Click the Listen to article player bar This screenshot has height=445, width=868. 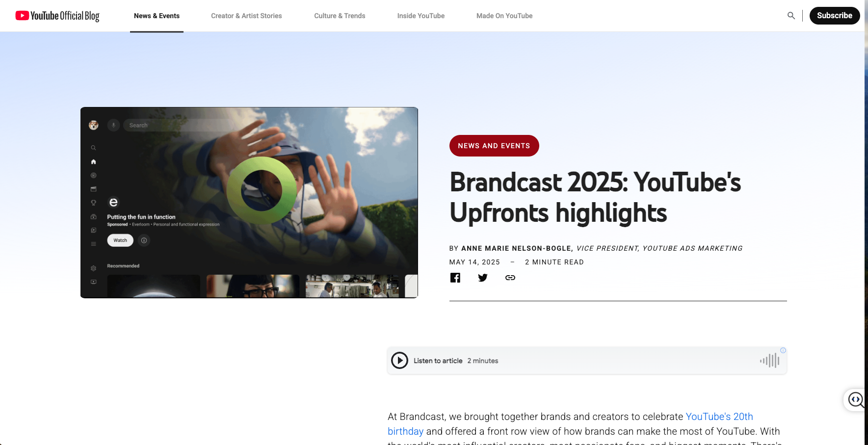(x=587, y=361)
